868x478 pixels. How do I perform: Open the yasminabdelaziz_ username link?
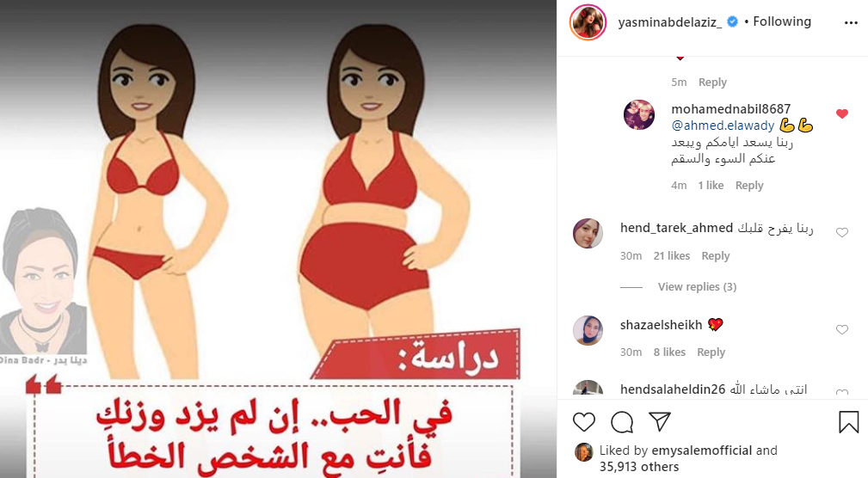670,22
